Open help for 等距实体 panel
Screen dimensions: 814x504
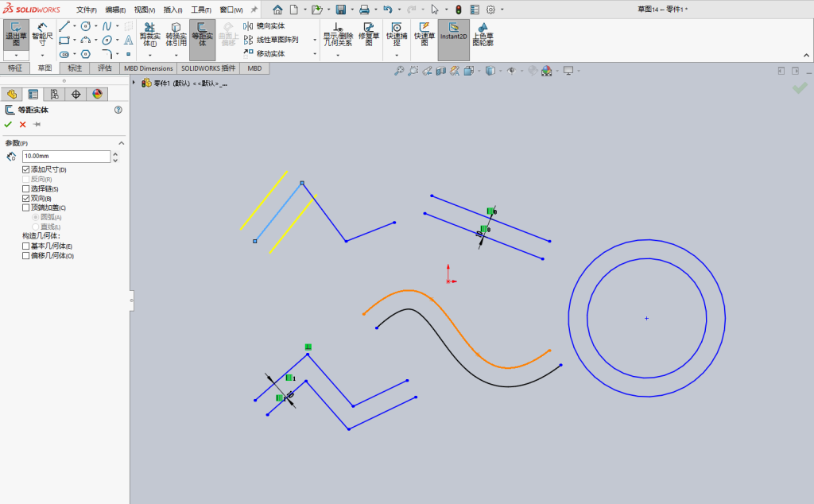pyautogui.click(x=118, y=110)
